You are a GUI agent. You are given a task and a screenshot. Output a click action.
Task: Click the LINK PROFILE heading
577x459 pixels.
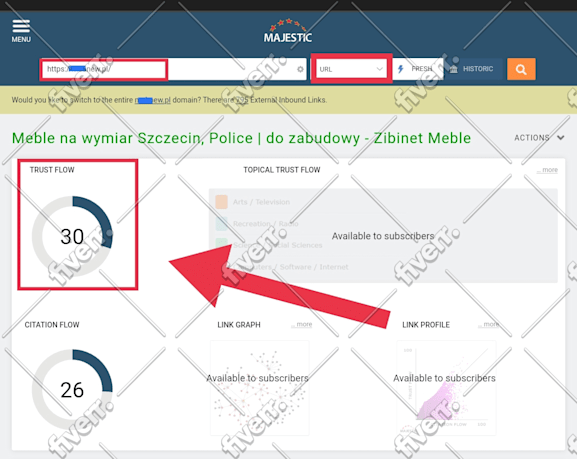[x=426, y=325]
